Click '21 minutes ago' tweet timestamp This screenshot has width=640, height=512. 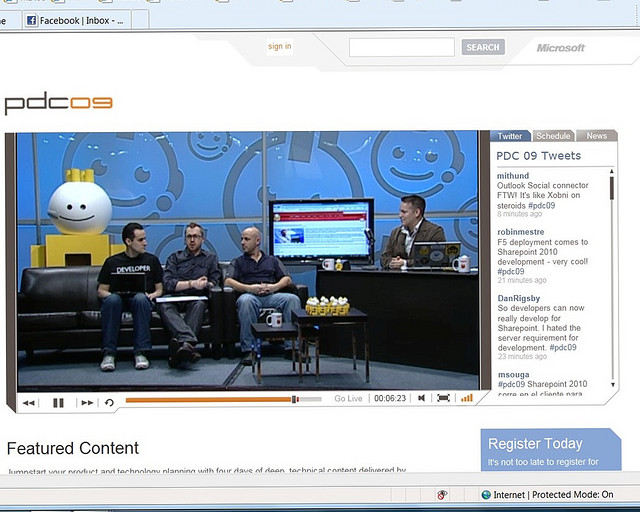[x=522, y=280]
